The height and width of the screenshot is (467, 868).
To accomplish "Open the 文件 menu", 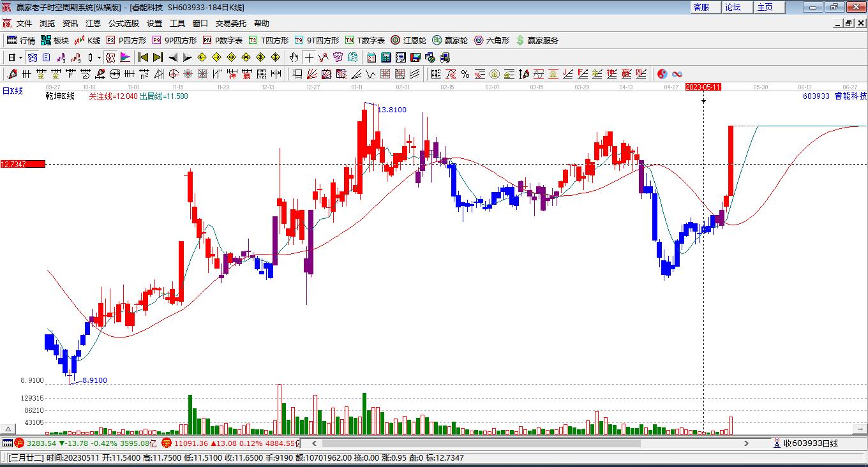I will coord(24,24).
